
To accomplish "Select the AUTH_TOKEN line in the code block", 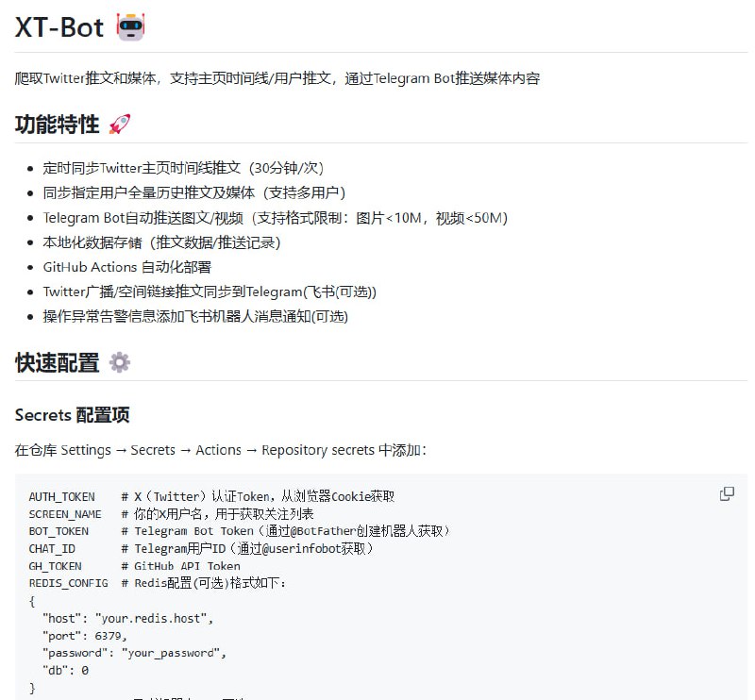I will pos(61,497).
